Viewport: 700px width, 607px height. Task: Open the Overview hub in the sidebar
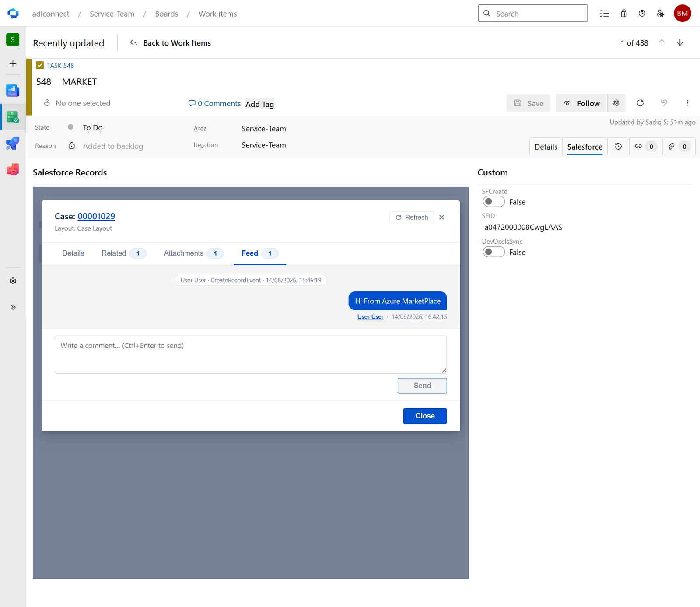13,91
